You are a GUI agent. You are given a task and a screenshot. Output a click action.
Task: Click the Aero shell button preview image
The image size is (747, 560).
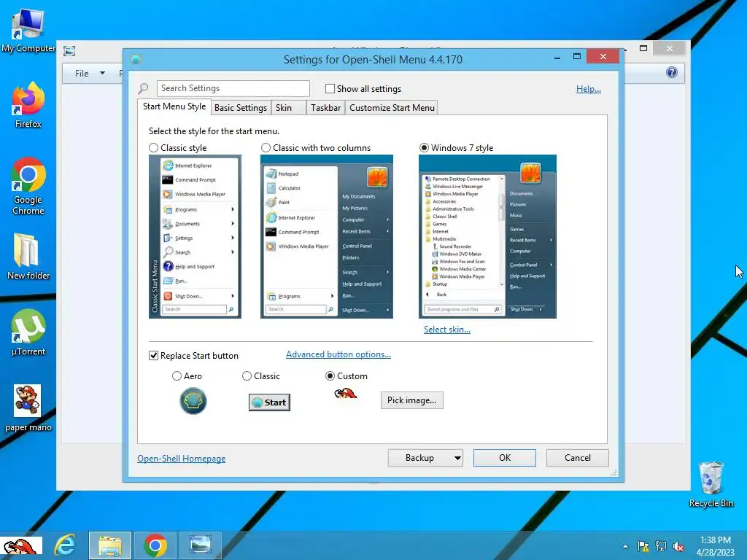[193, 401]
